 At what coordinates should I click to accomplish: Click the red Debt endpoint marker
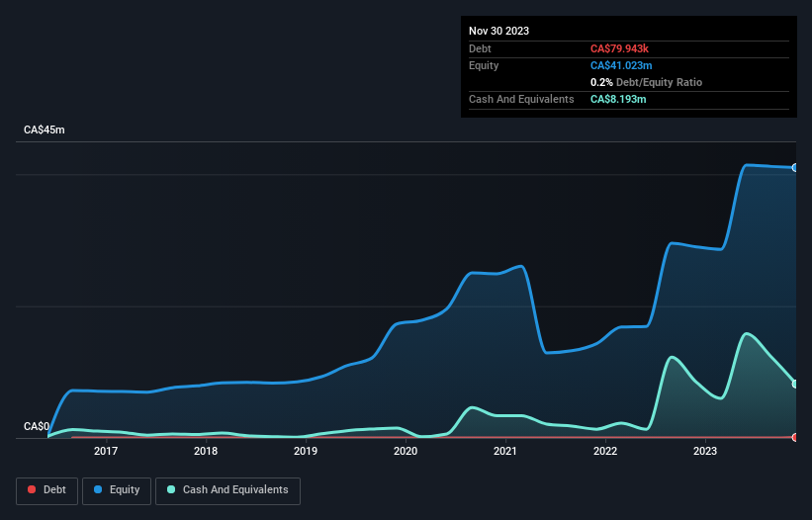[x=795, y=437]
